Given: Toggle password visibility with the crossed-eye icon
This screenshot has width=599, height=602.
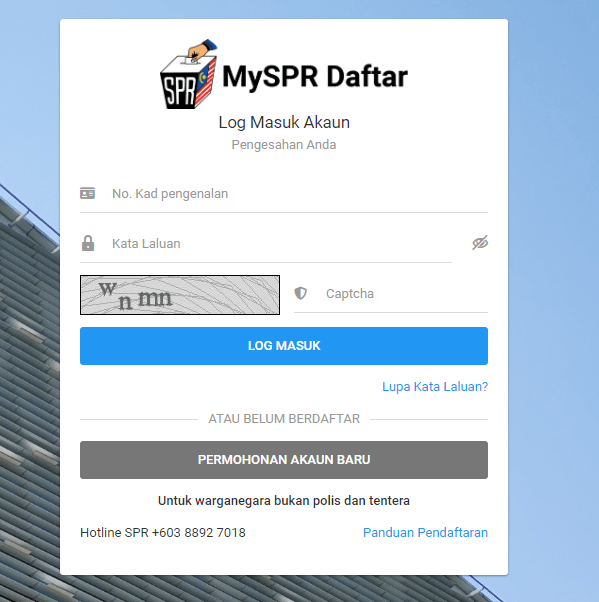Looking at the screenshot, I should (x=480, y=243).
